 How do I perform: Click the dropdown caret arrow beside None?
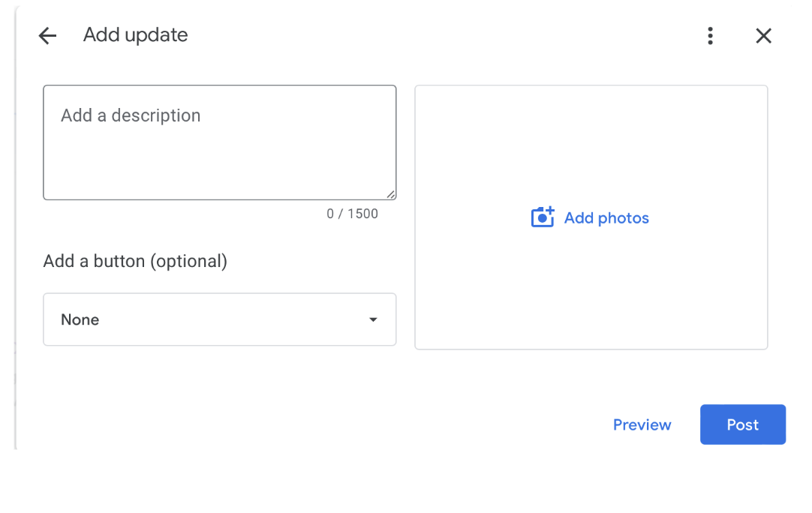(x=373, y=320)
